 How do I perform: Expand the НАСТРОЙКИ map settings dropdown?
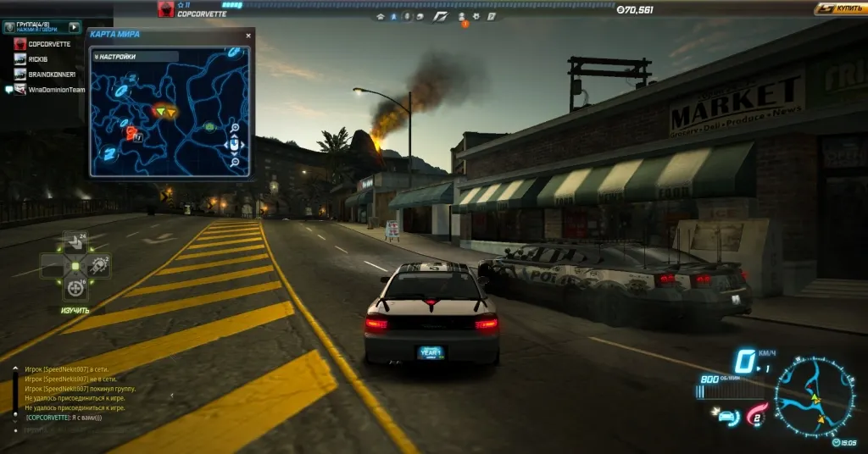point(136,57)
